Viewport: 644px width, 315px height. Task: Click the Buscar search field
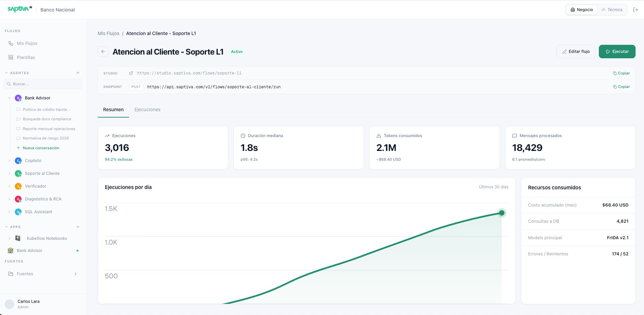(x=43, y=84)
